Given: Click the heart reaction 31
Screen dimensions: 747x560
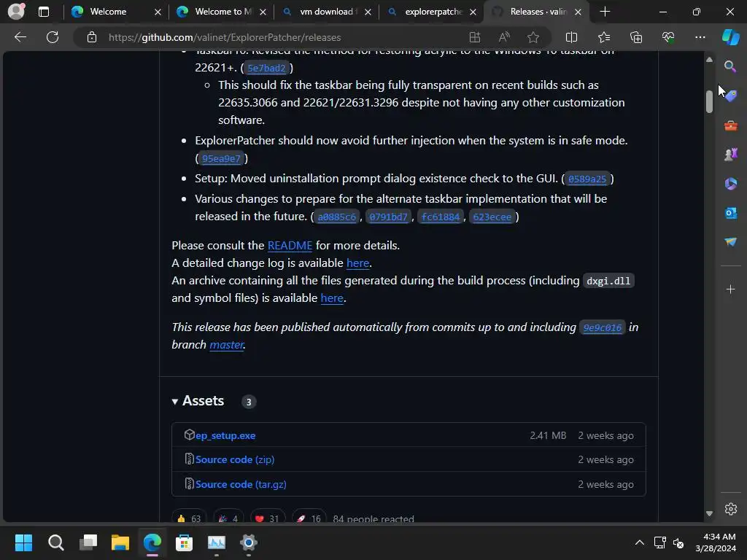Looking at the screenshot, I should 267,518.
